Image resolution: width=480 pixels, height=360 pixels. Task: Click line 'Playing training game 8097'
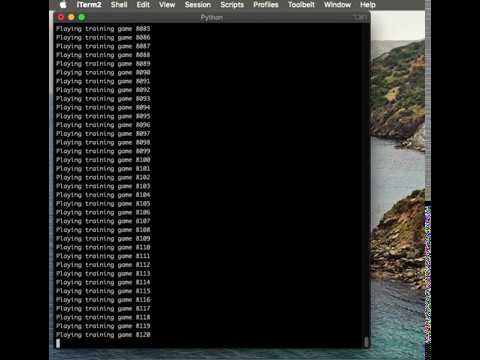[103, 134]
